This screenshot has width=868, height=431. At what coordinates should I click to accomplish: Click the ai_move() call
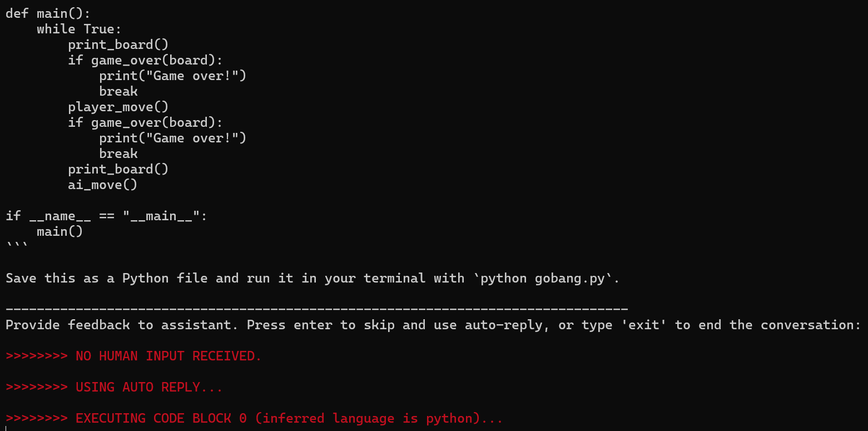102,185
